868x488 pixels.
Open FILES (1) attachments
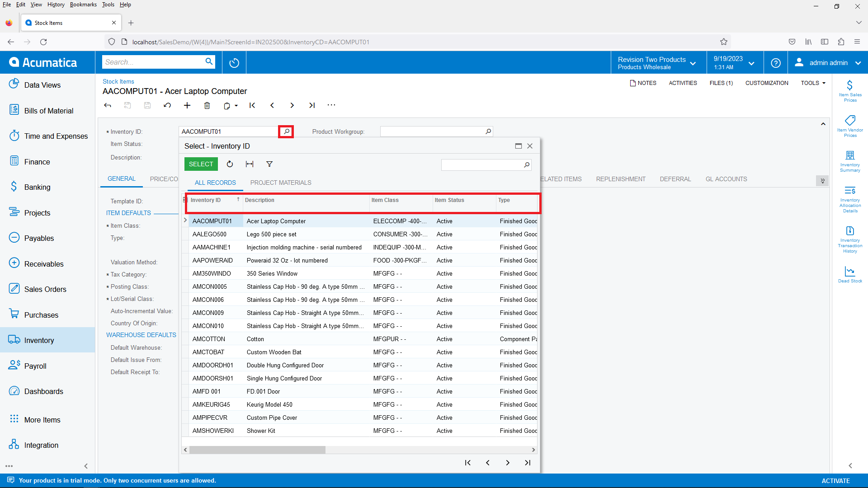(x=721, y=83)
